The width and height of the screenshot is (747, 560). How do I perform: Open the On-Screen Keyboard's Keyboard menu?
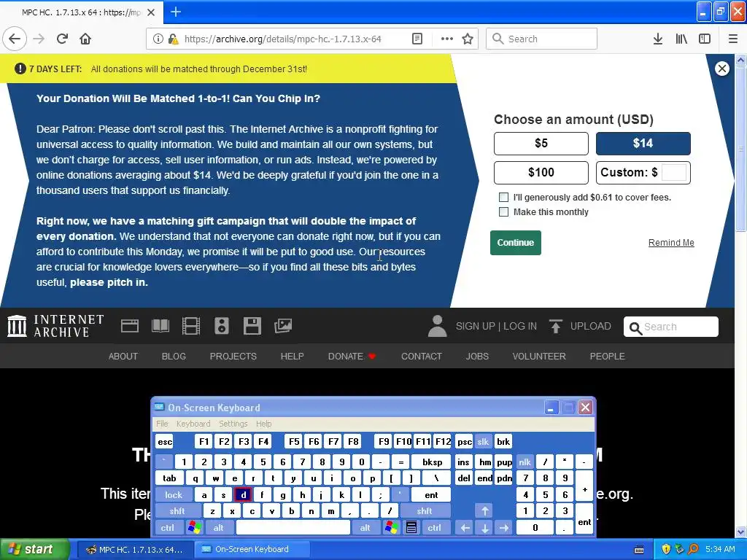pyautogui.click(x=193, y=424)
